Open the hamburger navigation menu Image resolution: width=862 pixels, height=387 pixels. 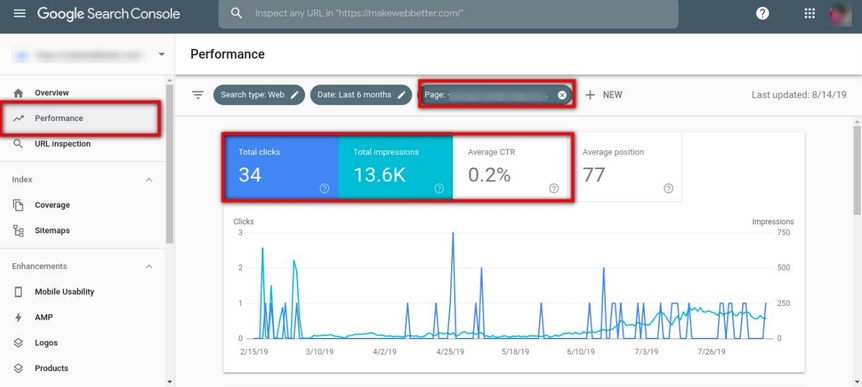click(x=19, y=13)
